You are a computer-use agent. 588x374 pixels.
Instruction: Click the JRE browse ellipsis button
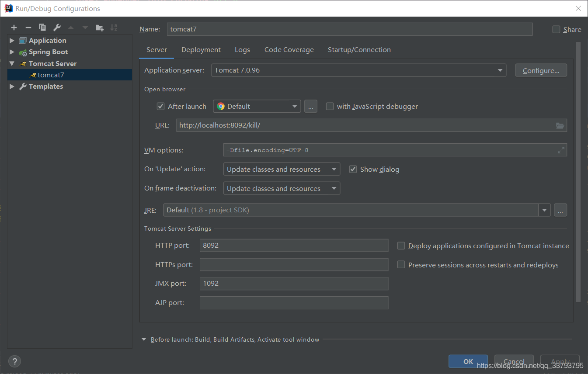click(x=560, y=210)
